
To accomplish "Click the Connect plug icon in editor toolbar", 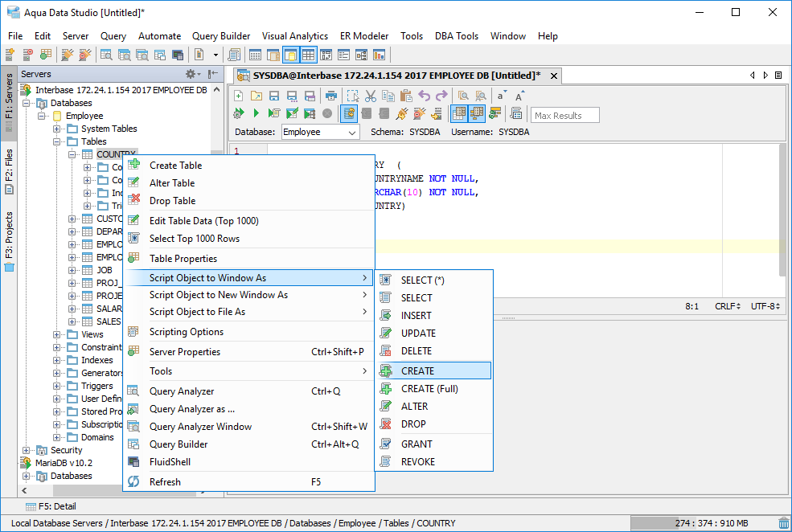I will pyautogui.click(x=402, y=113).
